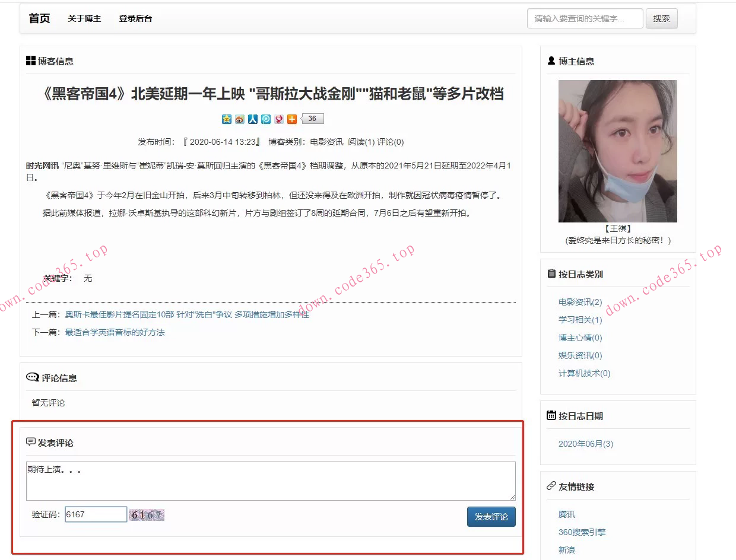Open the 关于博主 navigation item
This screenshot has height=560, width=736.
click(x=84, y=18)
